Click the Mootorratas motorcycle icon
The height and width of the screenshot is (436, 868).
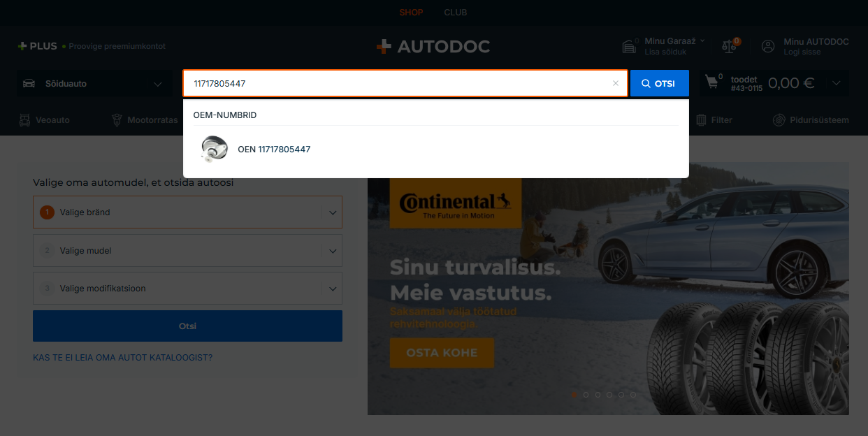click(x=117, y=120)
